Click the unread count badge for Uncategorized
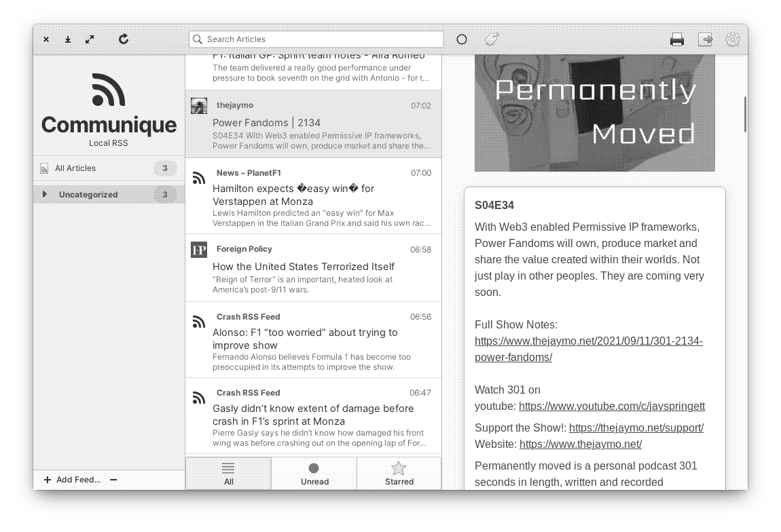This screenshot has height=532, width=781. point(165,195)
